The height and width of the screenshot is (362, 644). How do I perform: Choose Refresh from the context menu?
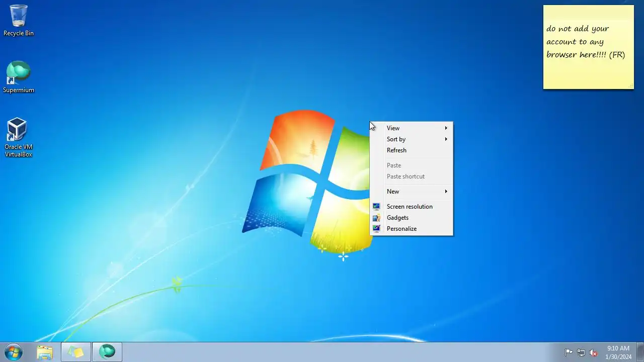click(412, 150)
